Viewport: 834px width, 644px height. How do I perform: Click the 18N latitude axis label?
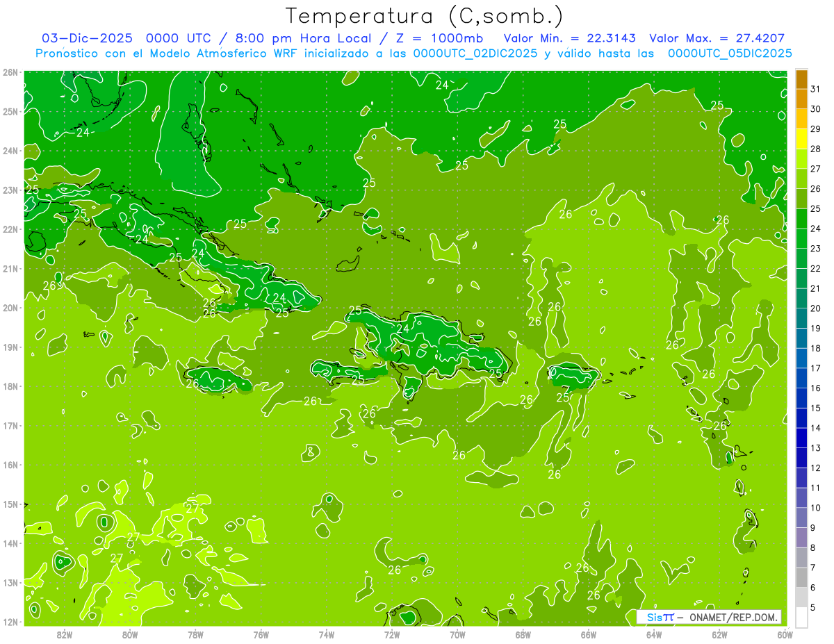10,386
